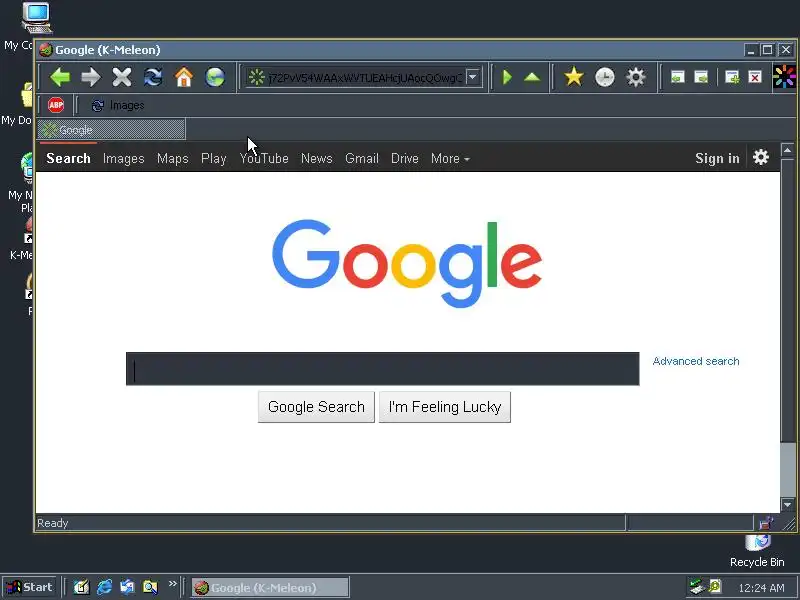Click the Google Search button

316,407
